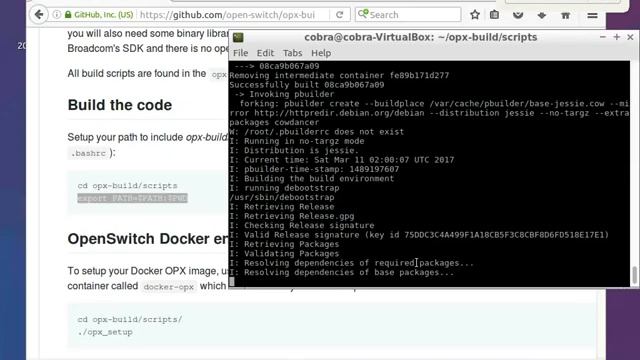
Task: Click 'I: running debootstrap' terminal line
Action: (x=284, y=188)
